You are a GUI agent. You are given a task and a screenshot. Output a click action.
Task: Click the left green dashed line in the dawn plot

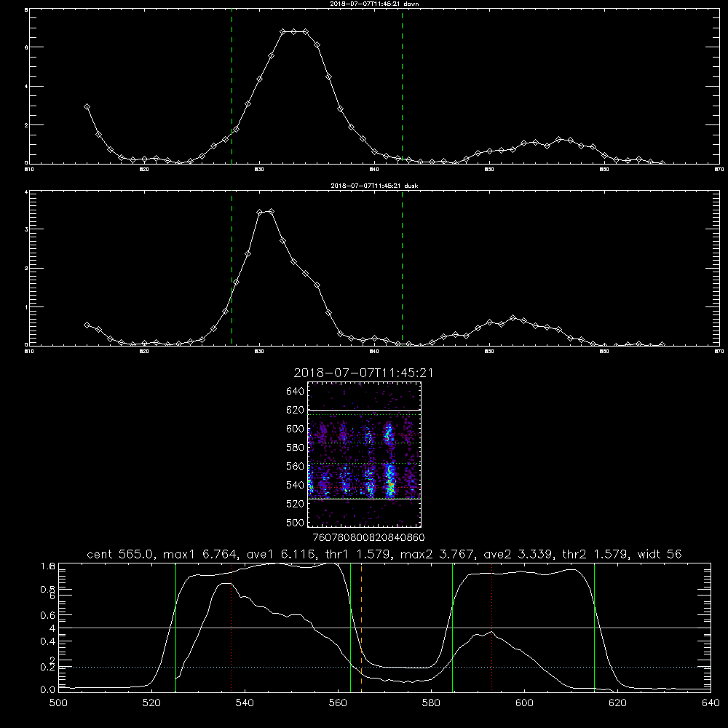tap(232, 87)
